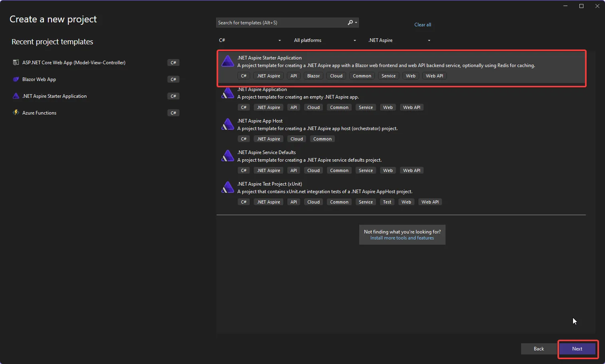Click the Azure Functions lightning icon
The width and height of the screenshot is (605, 364).
click(16, 113)
